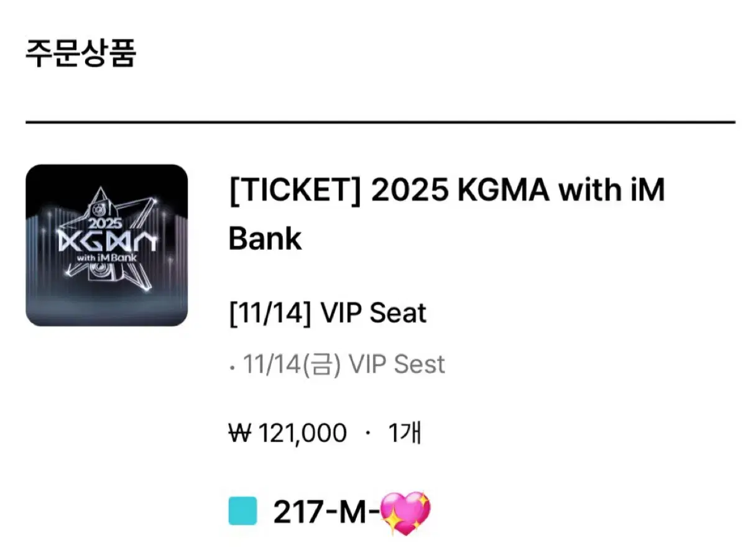Click the iM Bank logo text in thumbnail
Image resolution: width=746 pixels, height=560 pixels.
[x=104, y=257]
